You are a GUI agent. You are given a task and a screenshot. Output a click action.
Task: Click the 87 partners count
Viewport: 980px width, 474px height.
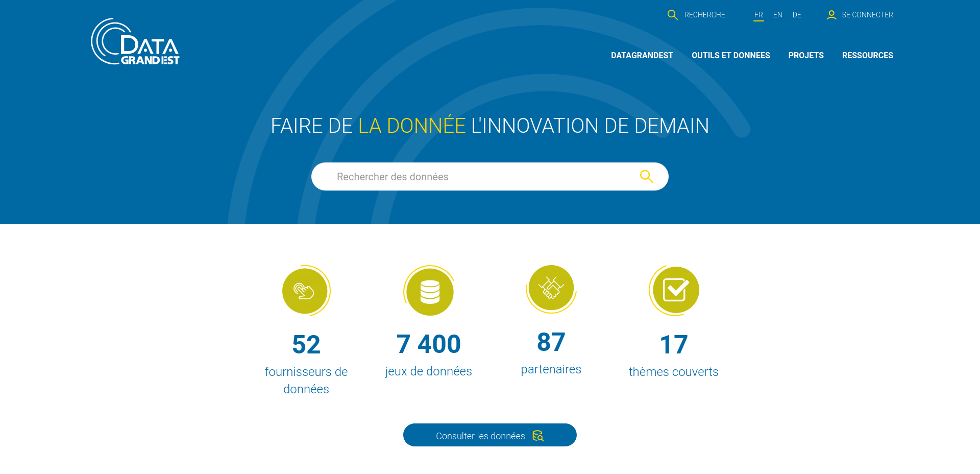tap(551, 342)
